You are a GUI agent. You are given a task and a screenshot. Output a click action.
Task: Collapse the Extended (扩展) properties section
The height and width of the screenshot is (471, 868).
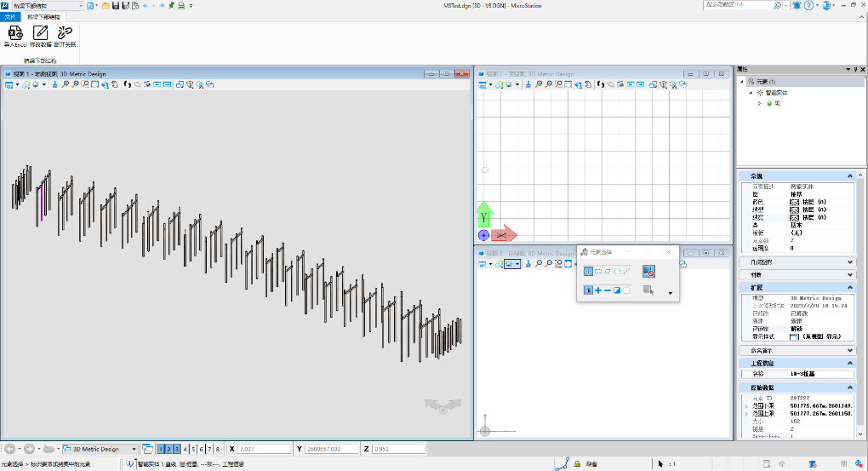pyautogui.click(x=850, y=288)
